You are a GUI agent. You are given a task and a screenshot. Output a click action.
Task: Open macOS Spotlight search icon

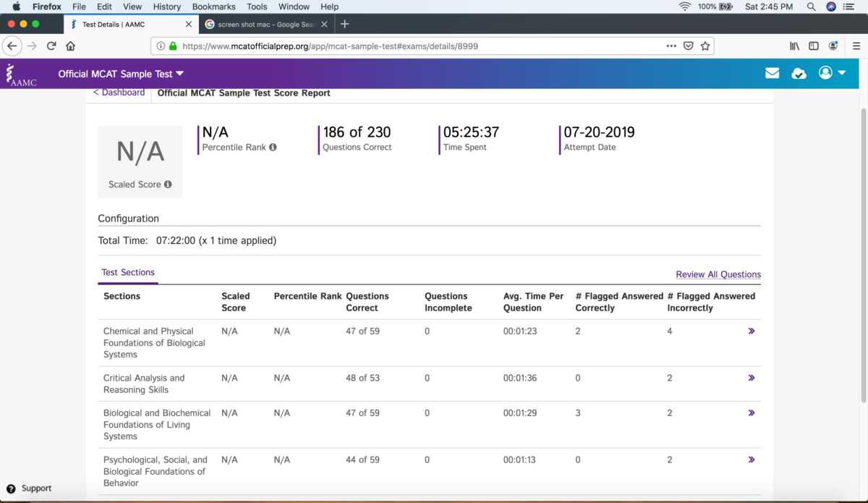coord(812,7)
